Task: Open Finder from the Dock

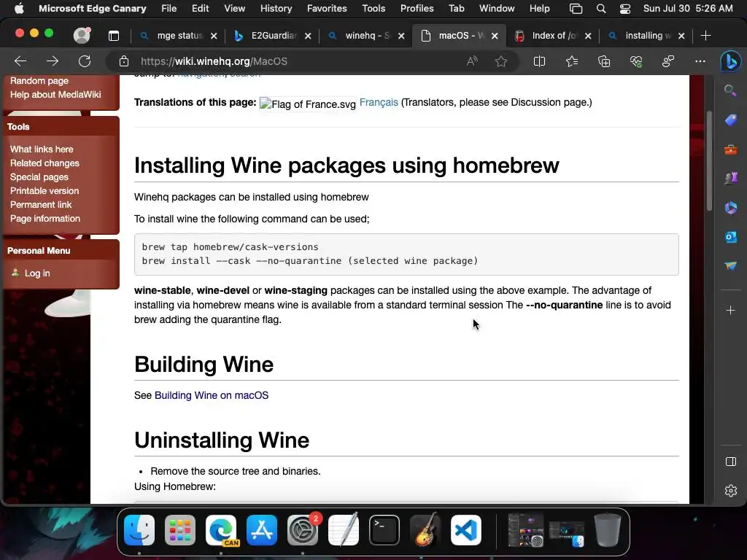Action: 139,530
